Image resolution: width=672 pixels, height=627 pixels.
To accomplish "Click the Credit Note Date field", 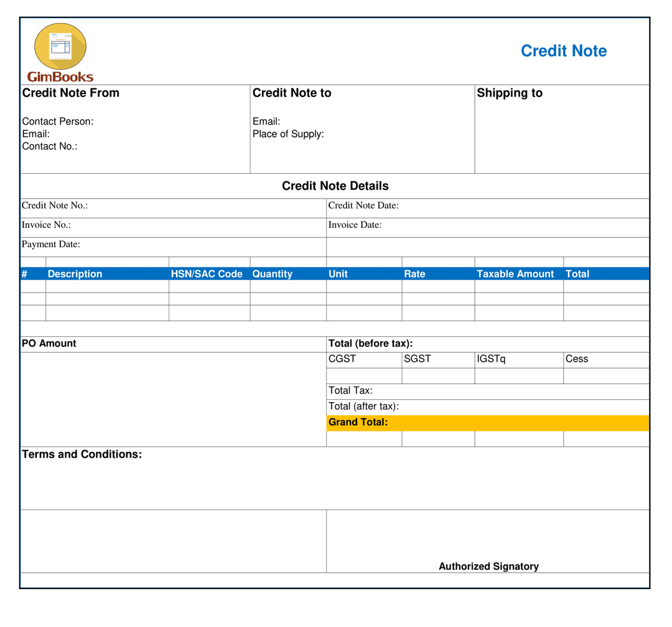I will (x=364, y=205).
